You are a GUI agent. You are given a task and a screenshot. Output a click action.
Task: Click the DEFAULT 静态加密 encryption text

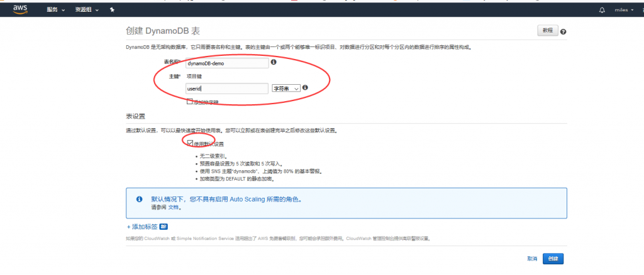coord(236,179)
